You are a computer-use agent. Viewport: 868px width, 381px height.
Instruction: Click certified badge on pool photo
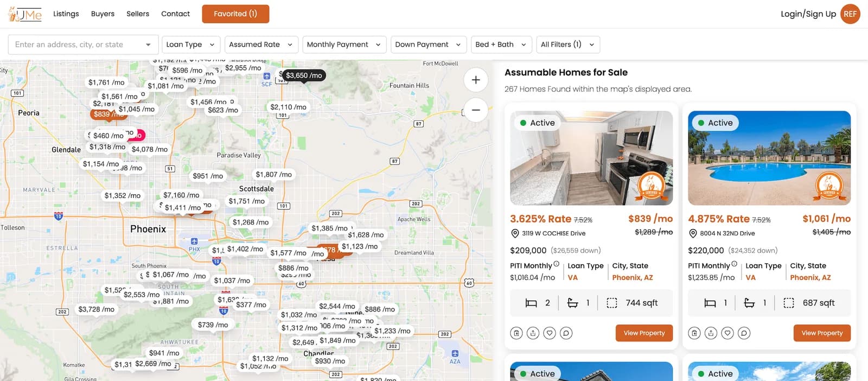[x=829, y=187]
